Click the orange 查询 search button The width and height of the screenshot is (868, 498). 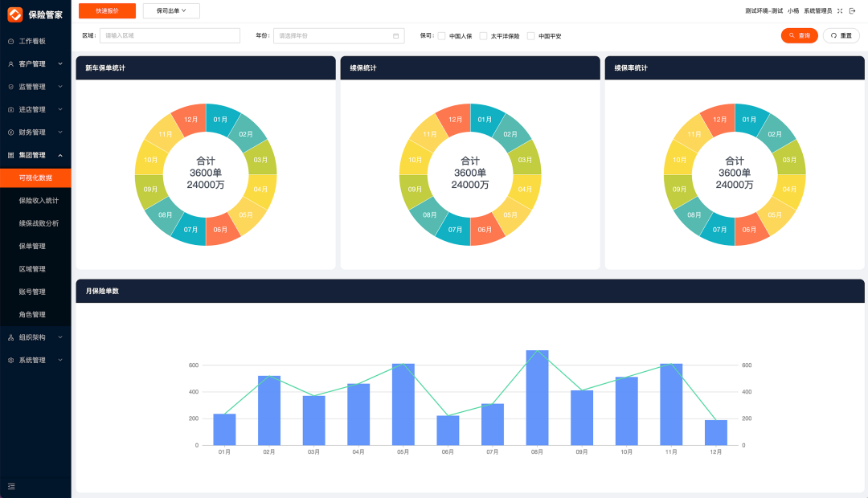(799, 35)
